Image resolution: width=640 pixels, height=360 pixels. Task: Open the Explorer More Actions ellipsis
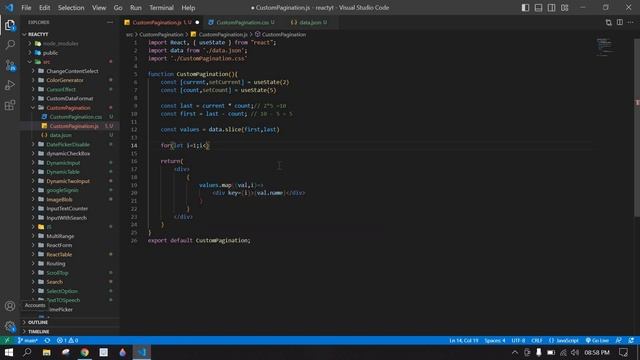(x=110, y=22)
